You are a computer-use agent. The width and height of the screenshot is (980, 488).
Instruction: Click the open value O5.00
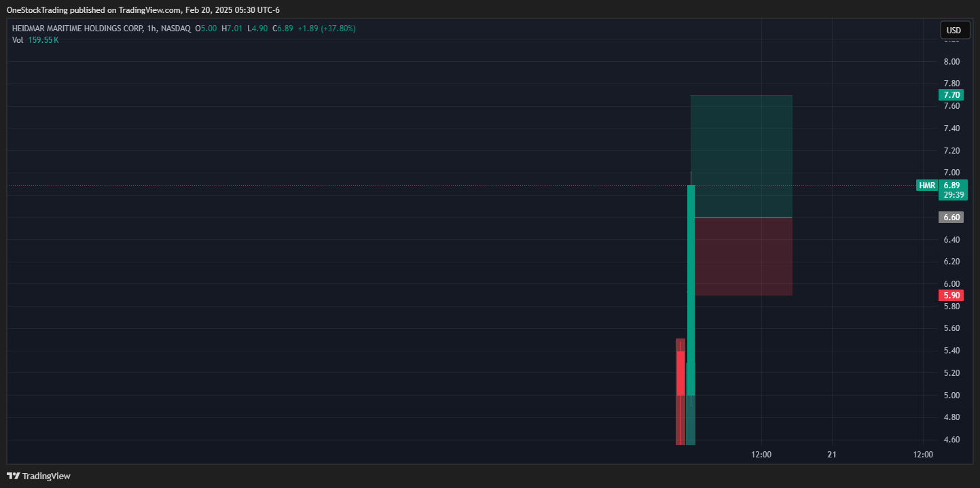206,29
